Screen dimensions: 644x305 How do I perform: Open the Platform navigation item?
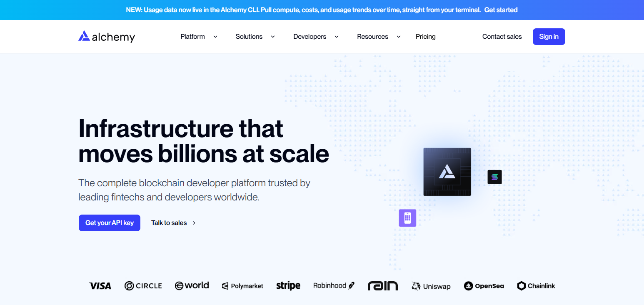192,37
